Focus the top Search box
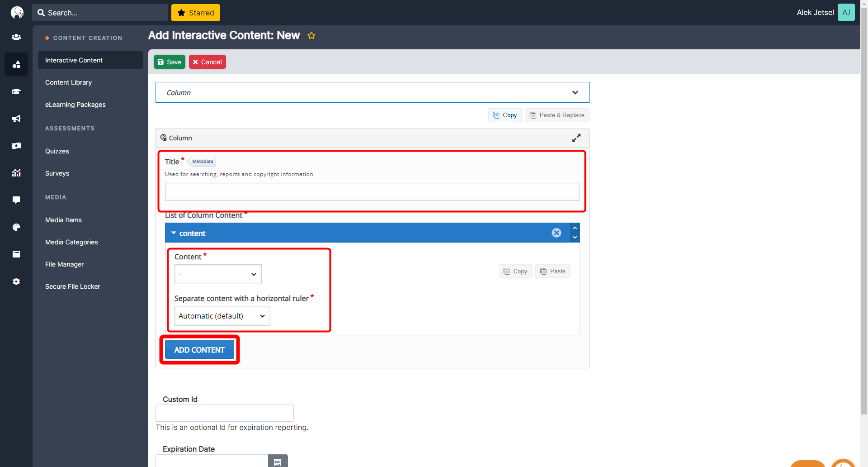868x467 pixels. tap(100, 13)
